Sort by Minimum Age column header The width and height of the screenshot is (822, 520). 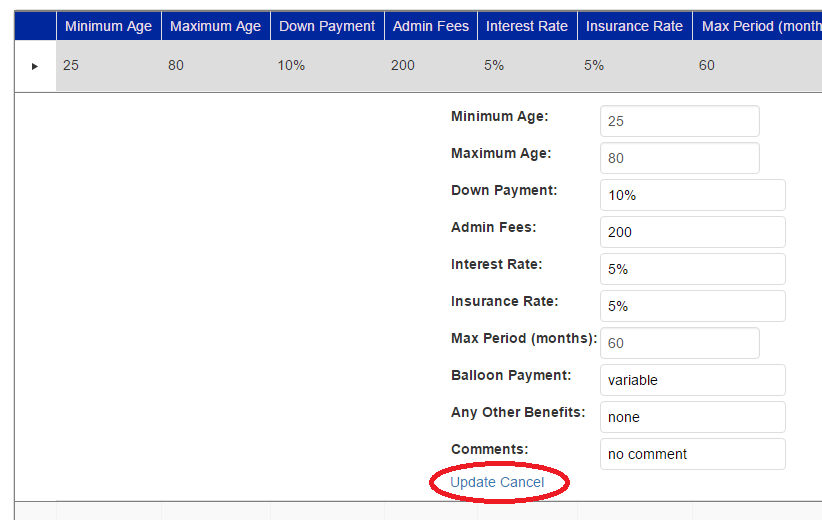tap(108, 26)
